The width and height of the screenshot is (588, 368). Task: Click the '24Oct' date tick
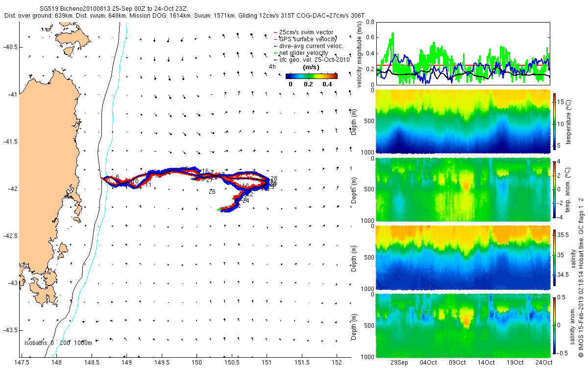coord(544,362)
